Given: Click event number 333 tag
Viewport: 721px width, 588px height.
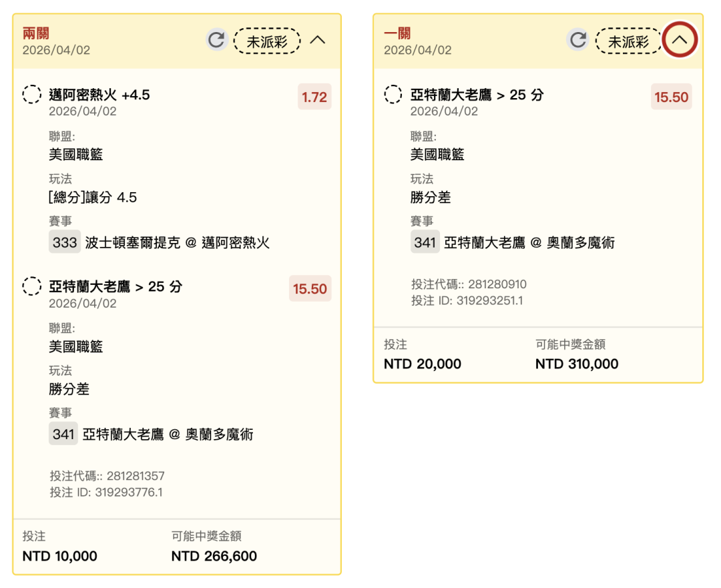Looking at the screenshot, I should pyautogui.click(x=65, y=242).
